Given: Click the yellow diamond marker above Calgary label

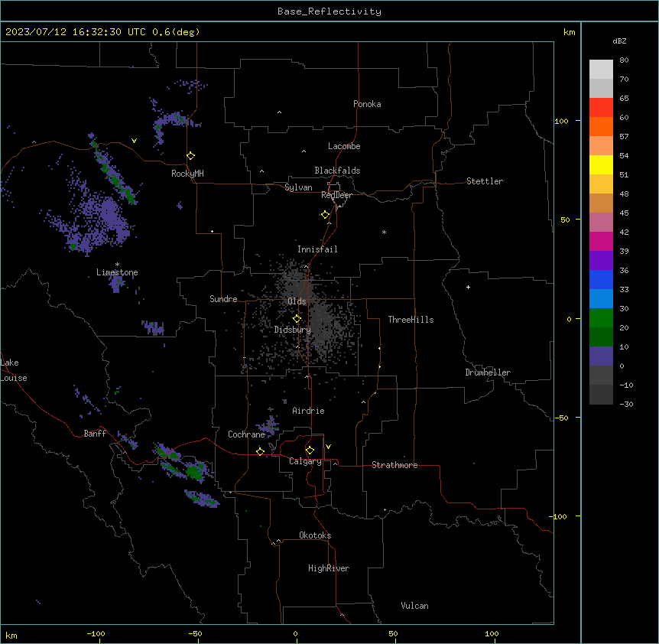Looking at the screenshot, I should click(x=310, y=450).
